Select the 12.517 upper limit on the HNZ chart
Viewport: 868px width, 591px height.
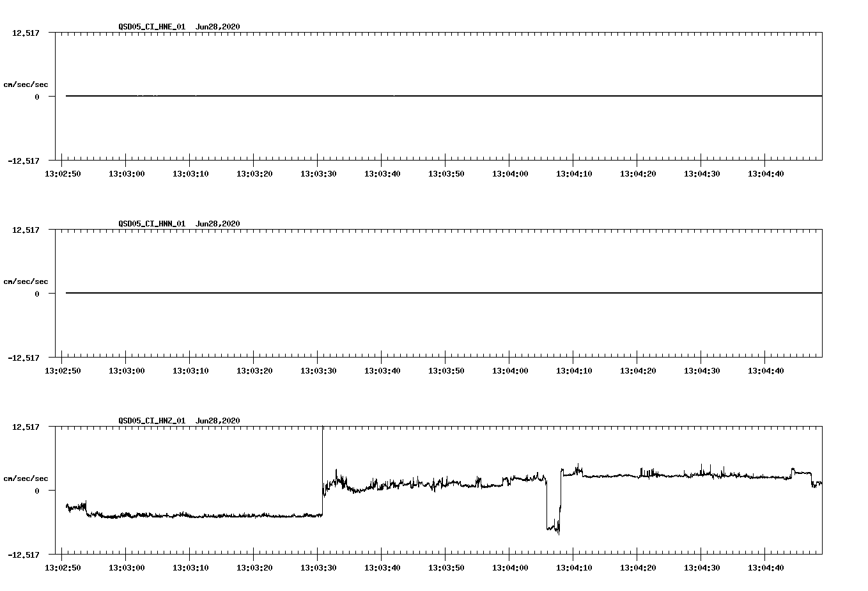pyautogui.click(x=26, y=427)
